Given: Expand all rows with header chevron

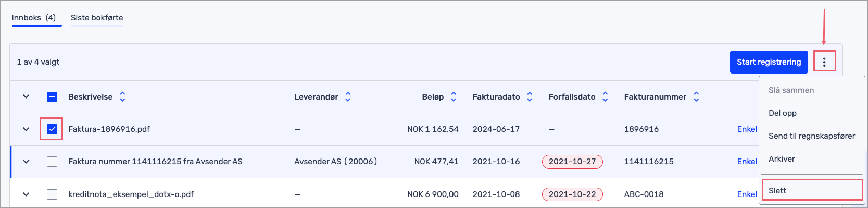Looking at the screenshot, I should tap(26, 96).
